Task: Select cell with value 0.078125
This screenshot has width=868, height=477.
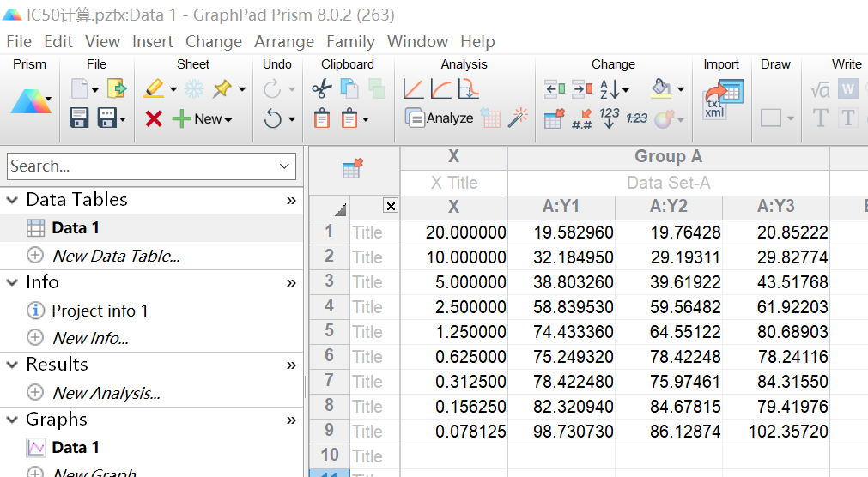Action: (454, 432)
